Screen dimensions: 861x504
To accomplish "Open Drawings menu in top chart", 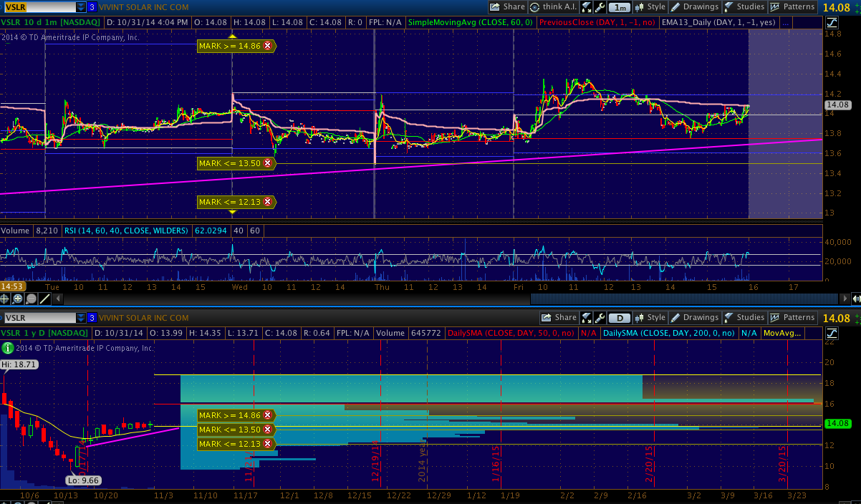I will (694, 7).
